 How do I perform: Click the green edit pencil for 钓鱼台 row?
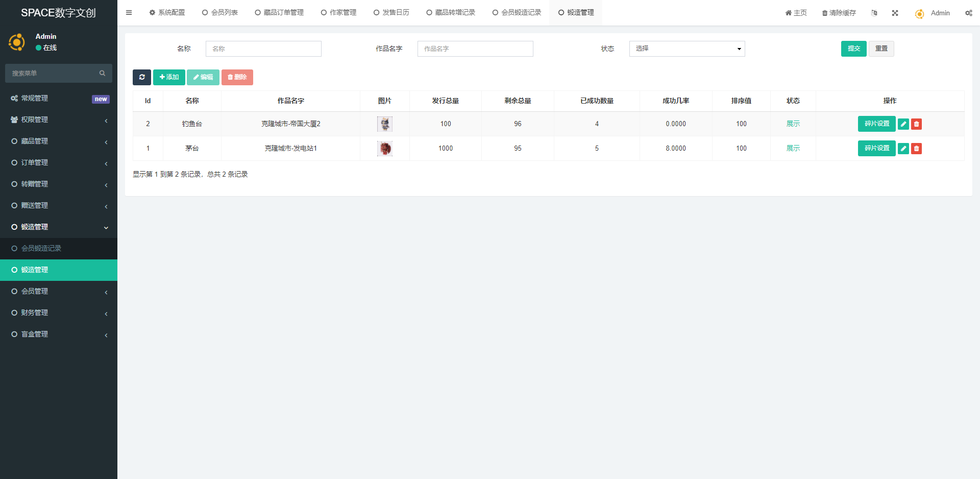903,124
